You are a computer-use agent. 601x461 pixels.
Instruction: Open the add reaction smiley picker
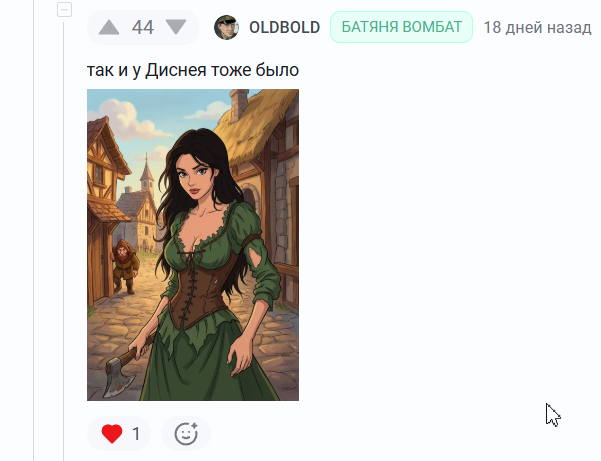pos(186,434)
